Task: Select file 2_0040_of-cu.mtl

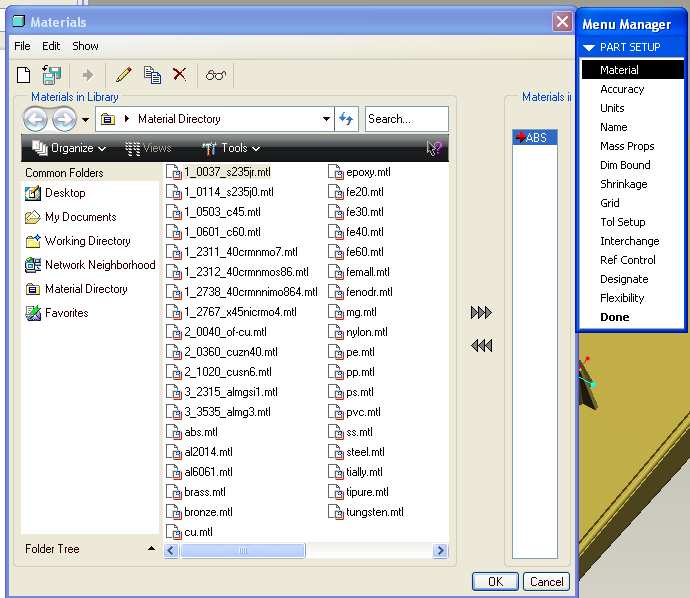Action: pyautogui.click(x=217, y=332)
